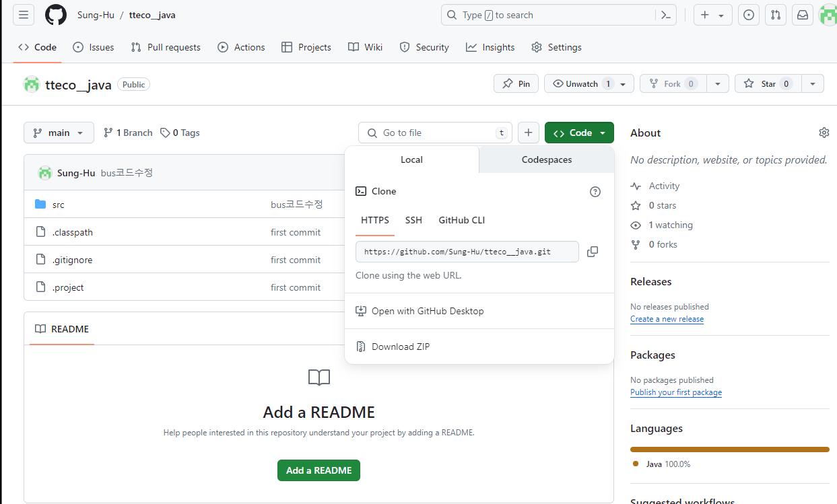Screen dimensions: 837x504
Task: Click the repository avatar beside tteco__java title
Action: [32, 84]
